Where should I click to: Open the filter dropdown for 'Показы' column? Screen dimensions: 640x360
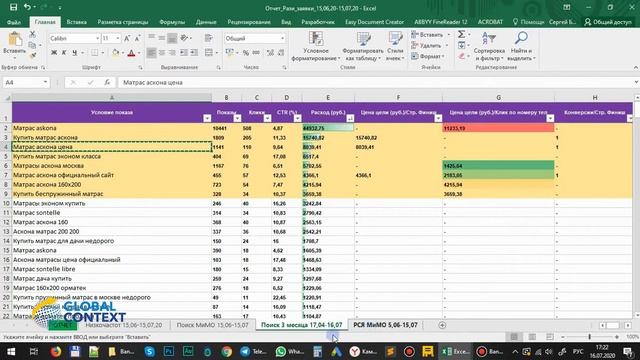point(237,118)
